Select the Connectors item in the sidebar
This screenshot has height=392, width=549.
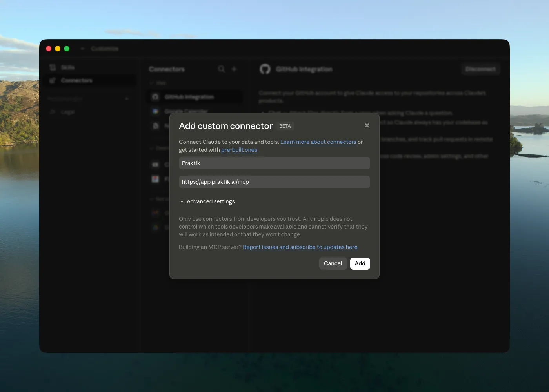90,80
